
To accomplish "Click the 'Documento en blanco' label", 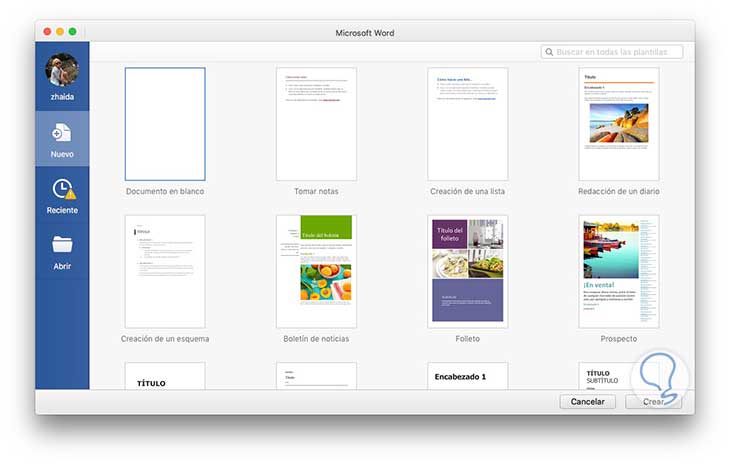I will click(x=165, y=191).
